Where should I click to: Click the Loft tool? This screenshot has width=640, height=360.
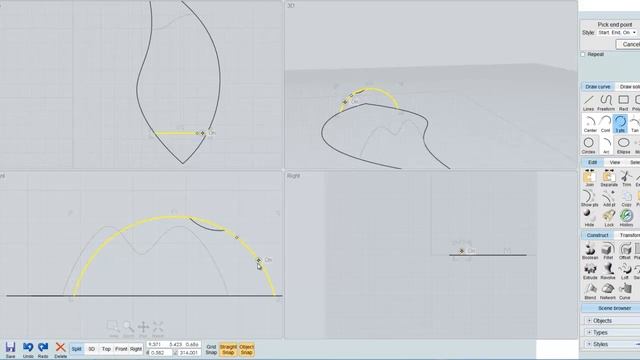click(x=624, y=271)
